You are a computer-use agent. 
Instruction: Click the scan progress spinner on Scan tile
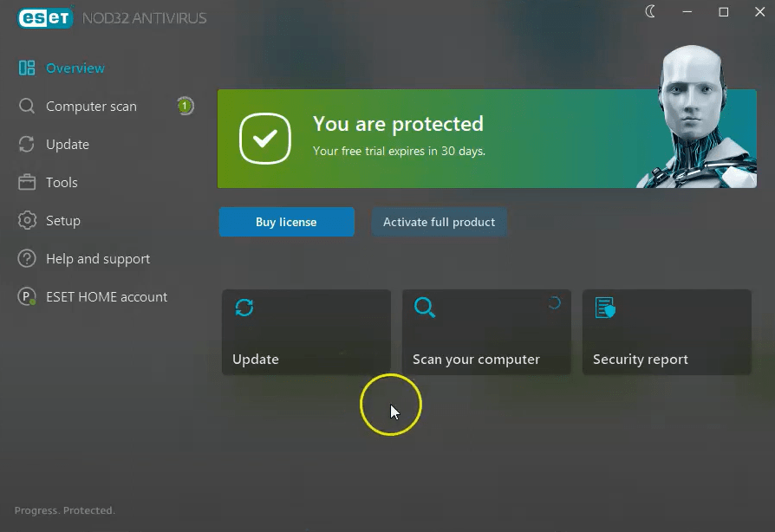coord(555,302)
